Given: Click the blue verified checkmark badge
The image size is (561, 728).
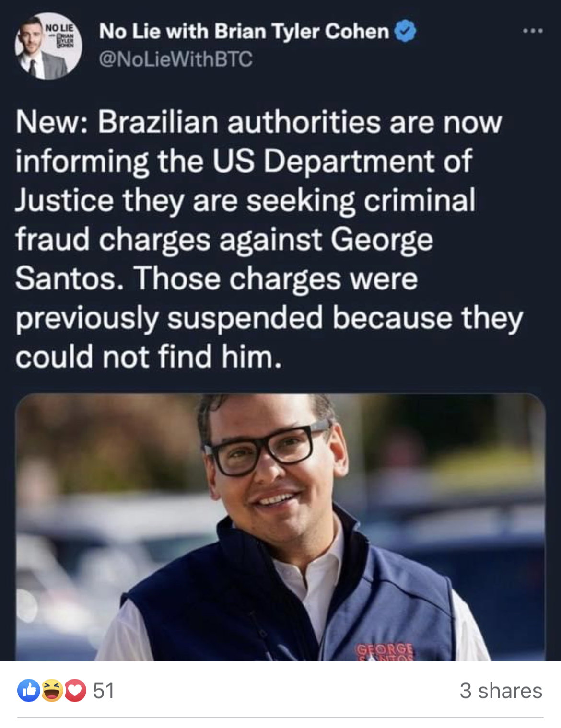Looking at the screenshot, I should coord(405,32).
